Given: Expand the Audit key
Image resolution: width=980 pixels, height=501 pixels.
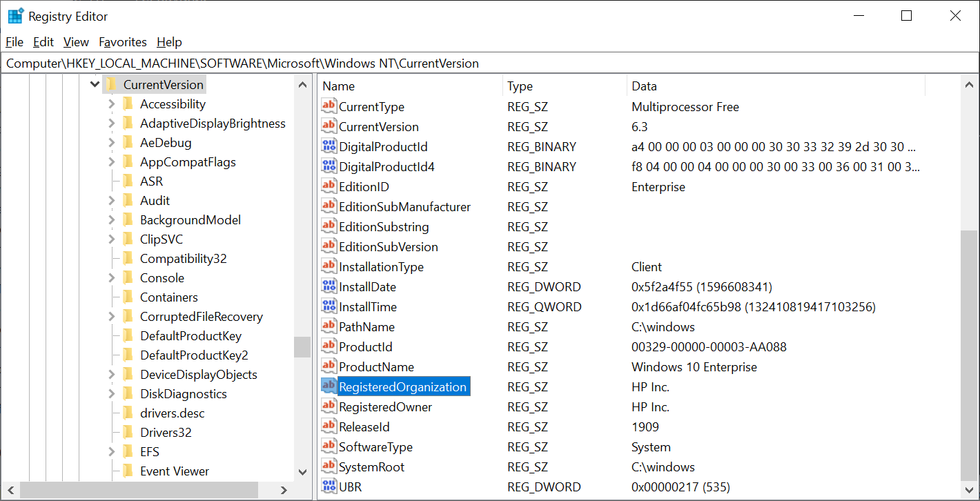Looking at the screenshot, I should [x=111, y=200].
